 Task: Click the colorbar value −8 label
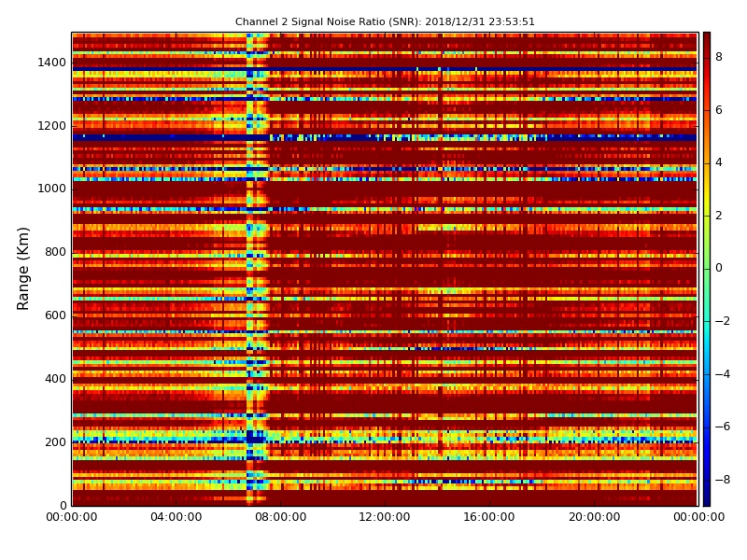point(723,480)
